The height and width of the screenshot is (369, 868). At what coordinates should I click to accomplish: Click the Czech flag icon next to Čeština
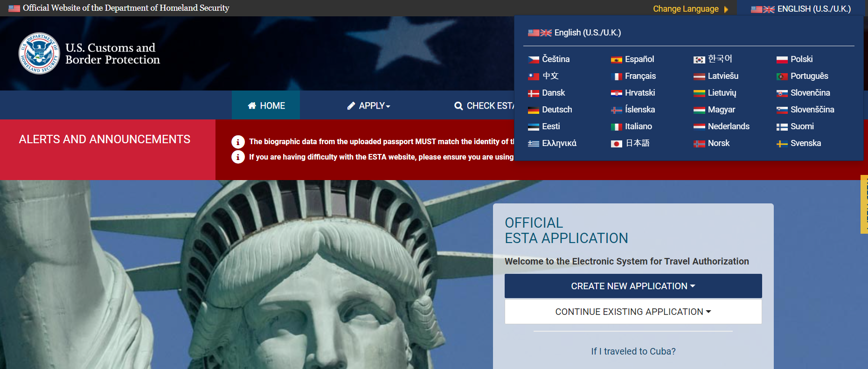534,60
